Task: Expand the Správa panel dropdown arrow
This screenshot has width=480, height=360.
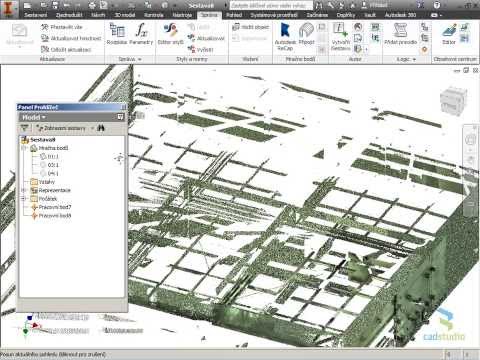Action: coord(139,59)
